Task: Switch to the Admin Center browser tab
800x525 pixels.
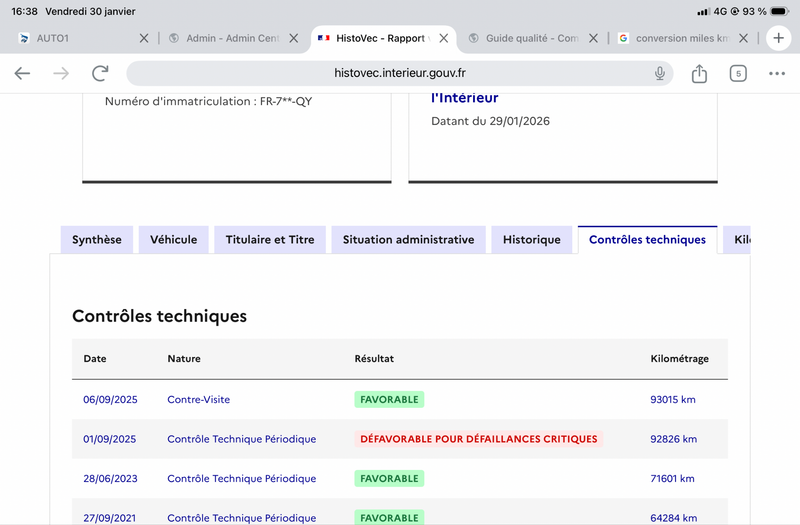Action: [x=228, y=38]
